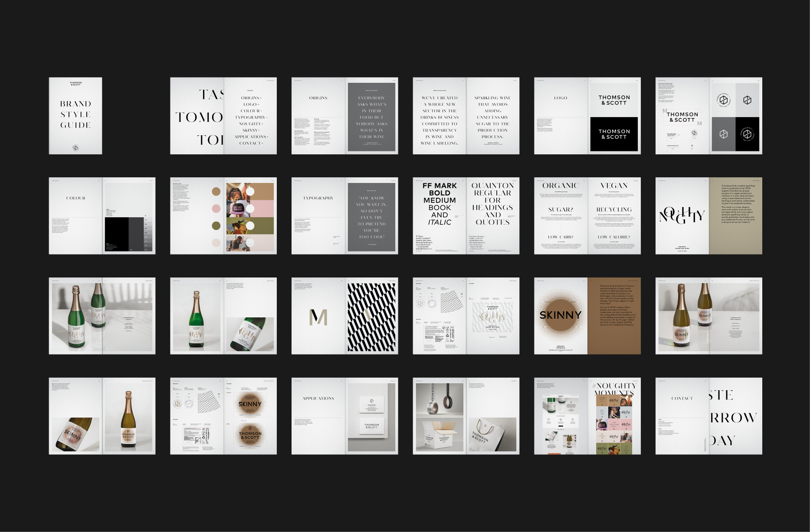Click the FF MARK BOLD MEDIUM type specimen
This screenshot has height=532, width=810.
439,204
